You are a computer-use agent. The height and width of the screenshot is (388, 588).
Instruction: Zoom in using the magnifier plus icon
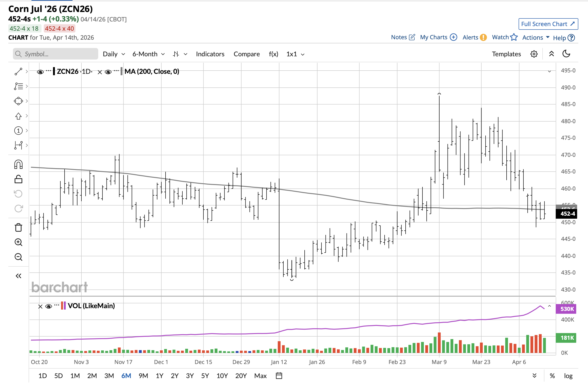18,242
